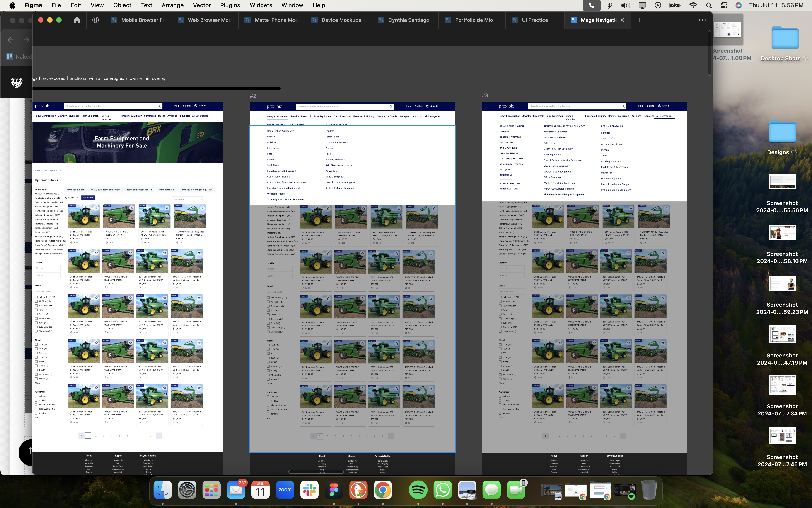Click Search Brands field in first mockup
The height and width of the screenshot is (508, 812).
(x=48, y=291)
